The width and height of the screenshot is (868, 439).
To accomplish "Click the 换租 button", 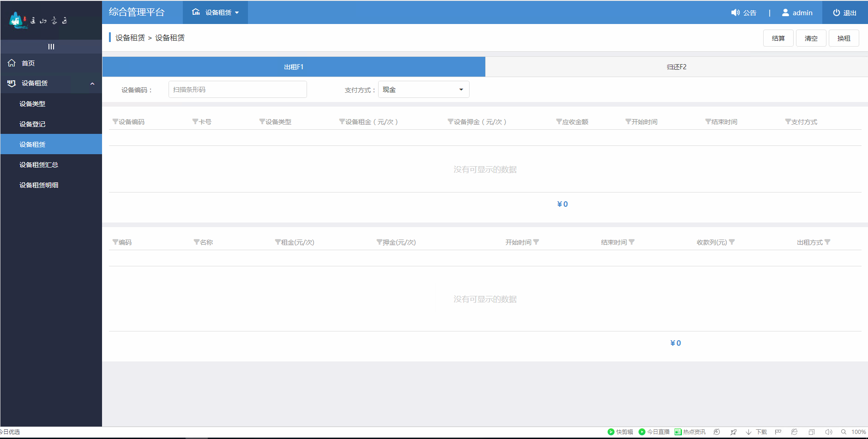I will click(844, 38).
